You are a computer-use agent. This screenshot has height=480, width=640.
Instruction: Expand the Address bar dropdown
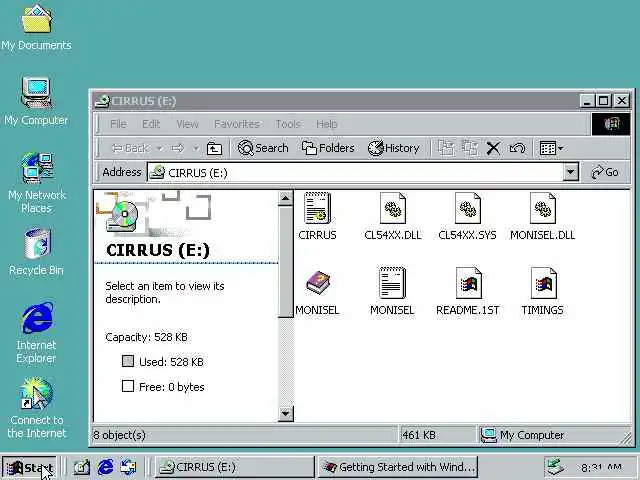coord(571,172)
